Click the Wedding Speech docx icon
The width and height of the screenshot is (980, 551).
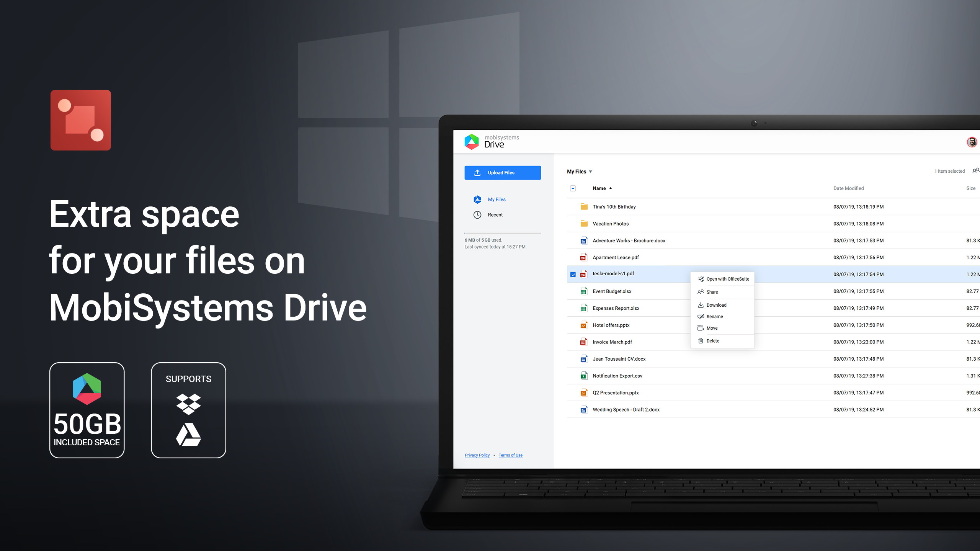584,410
